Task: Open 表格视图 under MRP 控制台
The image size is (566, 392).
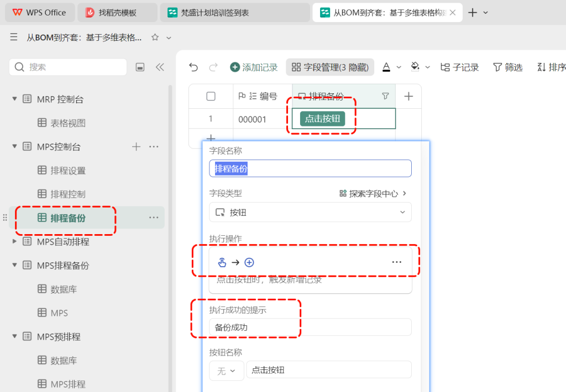Action: coord(68,123)
